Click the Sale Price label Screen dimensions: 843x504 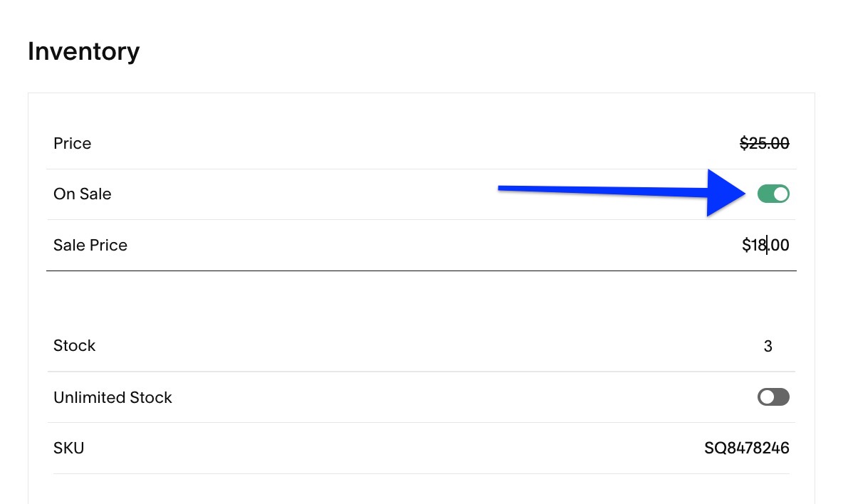tap(90, 246)
